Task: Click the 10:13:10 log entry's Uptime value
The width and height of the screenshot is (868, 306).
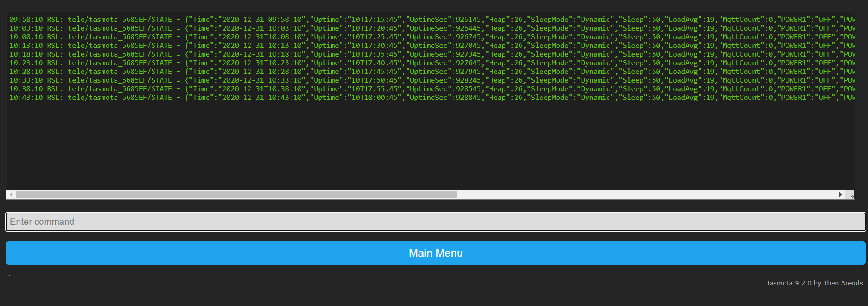Action: [x=374, y=46]
